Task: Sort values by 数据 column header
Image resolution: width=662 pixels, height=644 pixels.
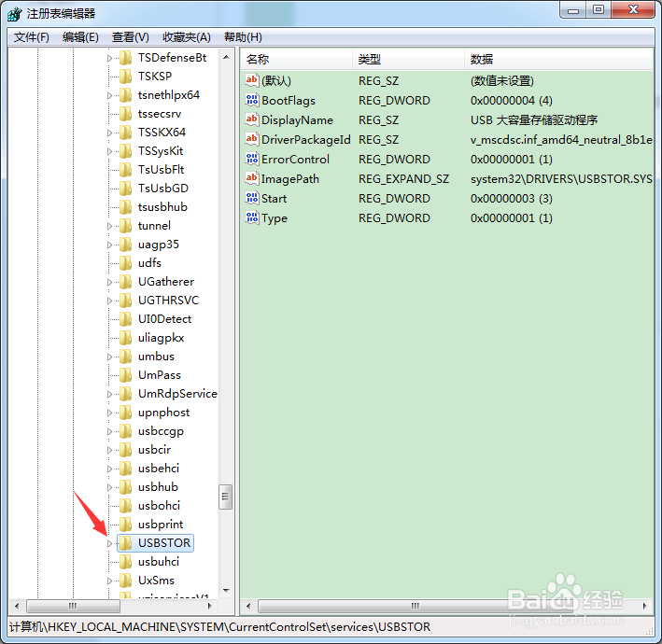Action: (559, 59)
